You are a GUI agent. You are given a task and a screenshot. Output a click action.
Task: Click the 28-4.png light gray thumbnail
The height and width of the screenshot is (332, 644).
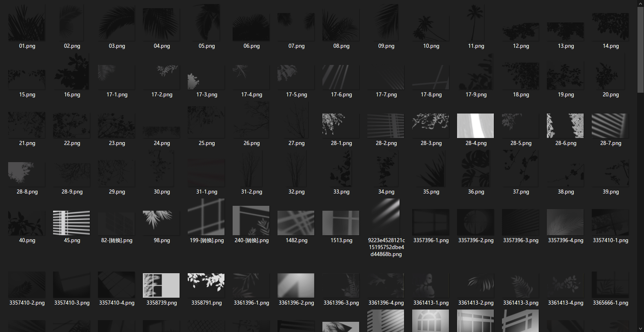476,126
